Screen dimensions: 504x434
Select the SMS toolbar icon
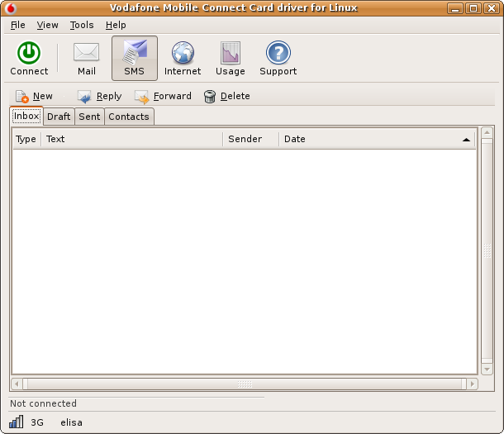134,54
